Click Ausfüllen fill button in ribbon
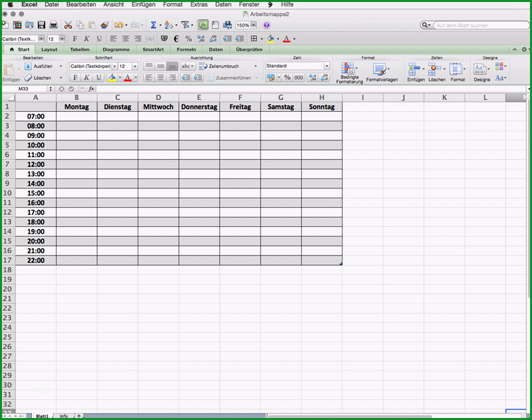The image size is (532, 420). pos(39,66)
